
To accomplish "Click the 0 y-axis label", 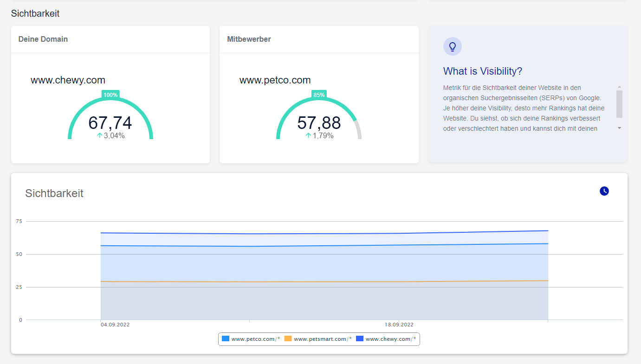I will pyautogui.click(x=20, y=320).
